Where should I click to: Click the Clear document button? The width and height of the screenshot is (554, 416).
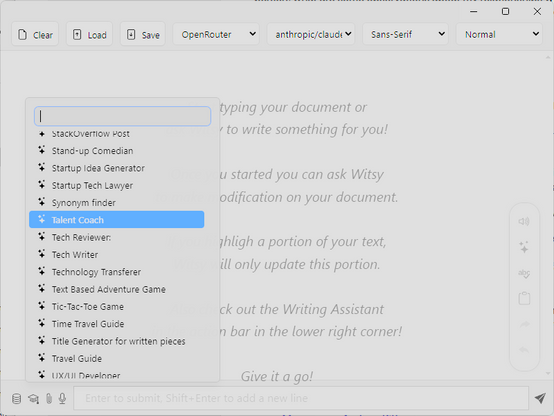coord(35,35)
